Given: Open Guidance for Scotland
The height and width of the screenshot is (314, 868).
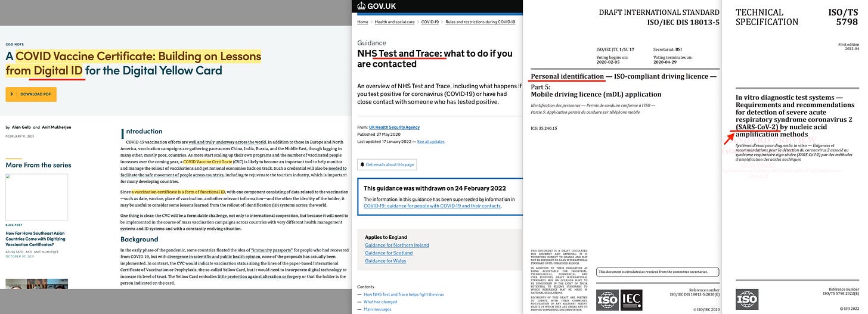Looking at the screenshot, I should (388, 253).
